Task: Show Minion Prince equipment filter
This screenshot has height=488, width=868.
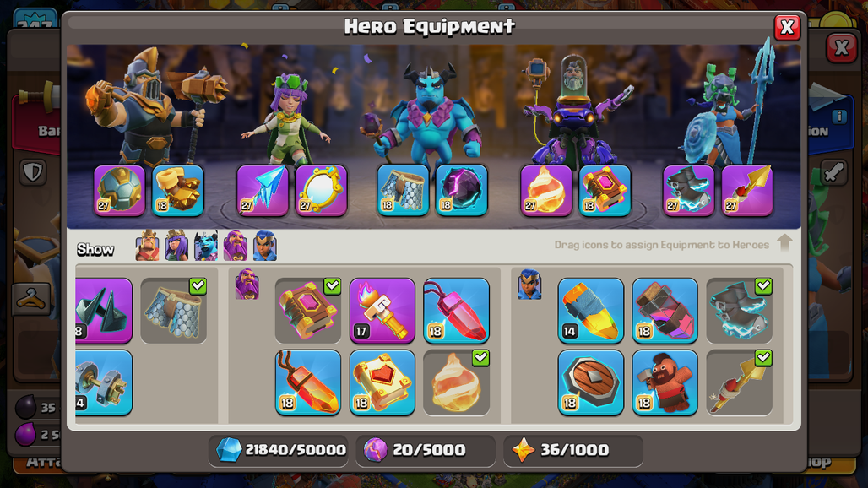Action: tap(206, 246)
